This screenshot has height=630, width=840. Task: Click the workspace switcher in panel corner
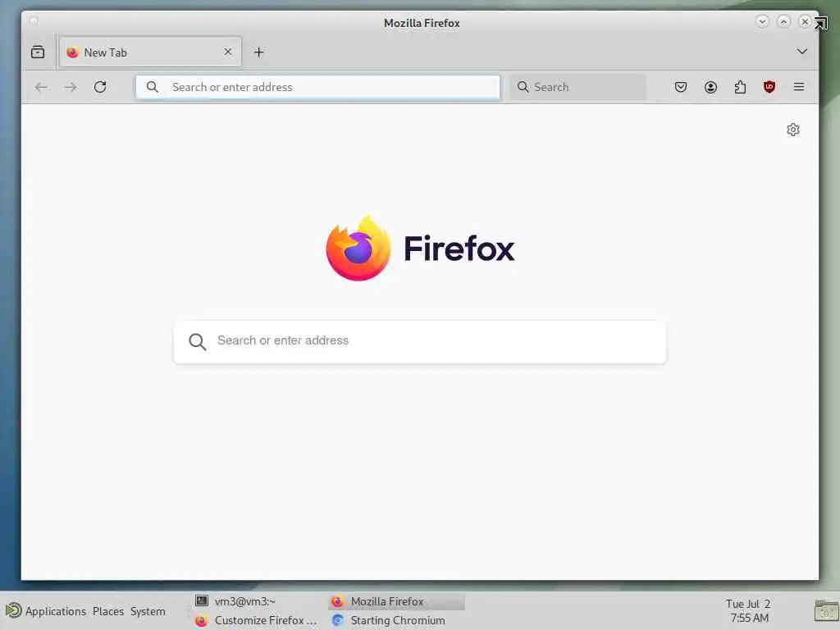826,610
